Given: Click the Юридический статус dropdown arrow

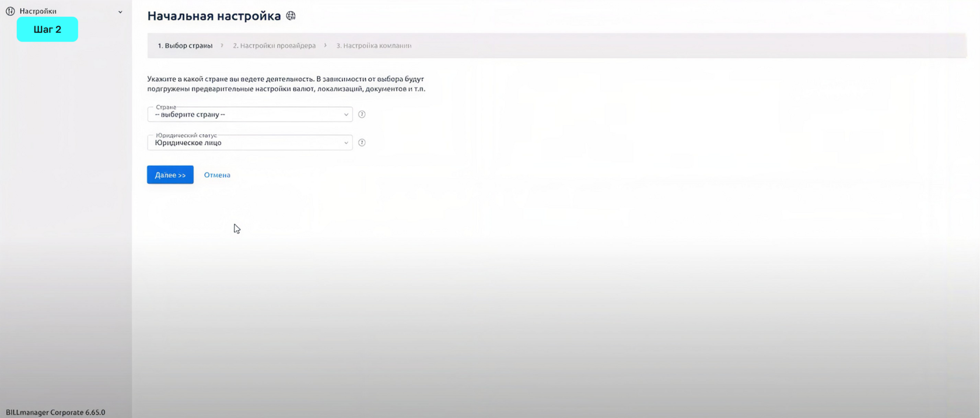Looking at the screenshot, I should tap(346, 143).
